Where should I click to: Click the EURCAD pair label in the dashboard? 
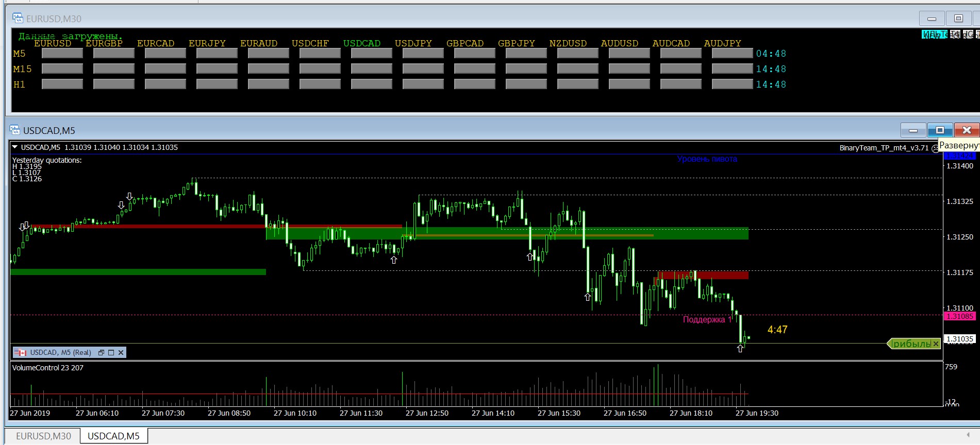pos(156,43)
